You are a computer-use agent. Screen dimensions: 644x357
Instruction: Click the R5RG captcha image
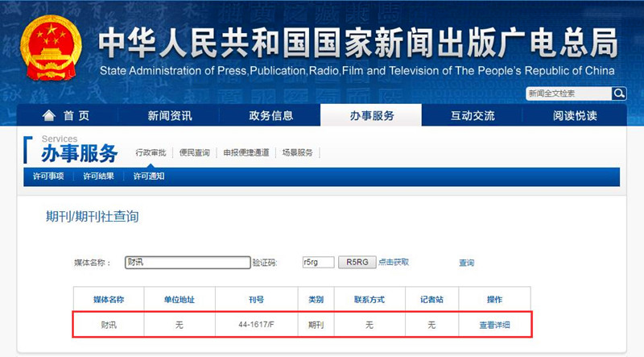[x=357, y=262]
